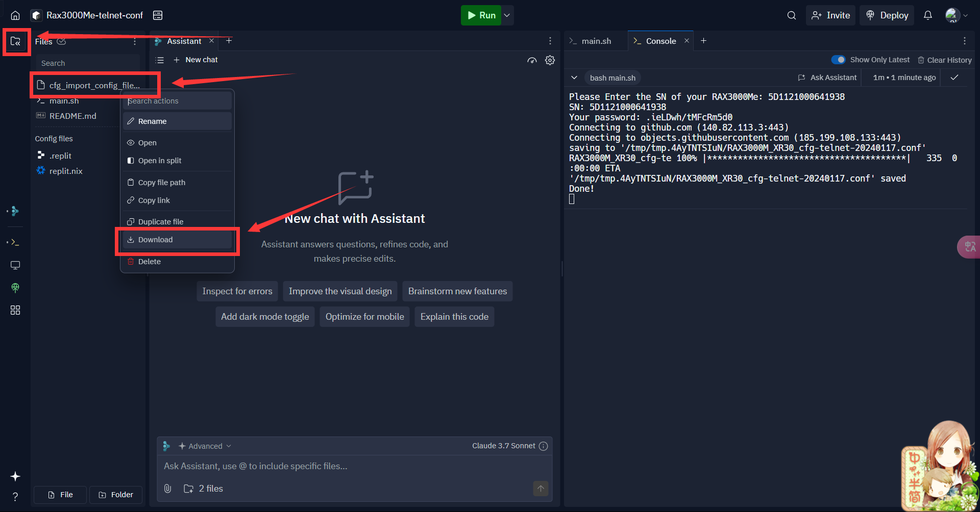Open the Shell tool in left sidebar
The image size is (980, 512).
(x=15, y=242)
